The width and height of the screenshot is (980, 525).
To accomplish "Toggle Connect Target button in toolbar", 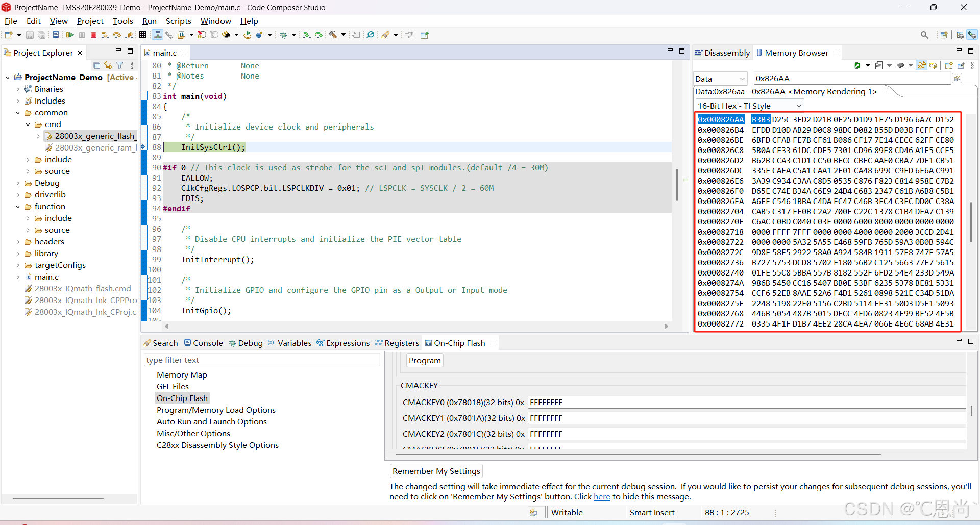I will point(157,35).
